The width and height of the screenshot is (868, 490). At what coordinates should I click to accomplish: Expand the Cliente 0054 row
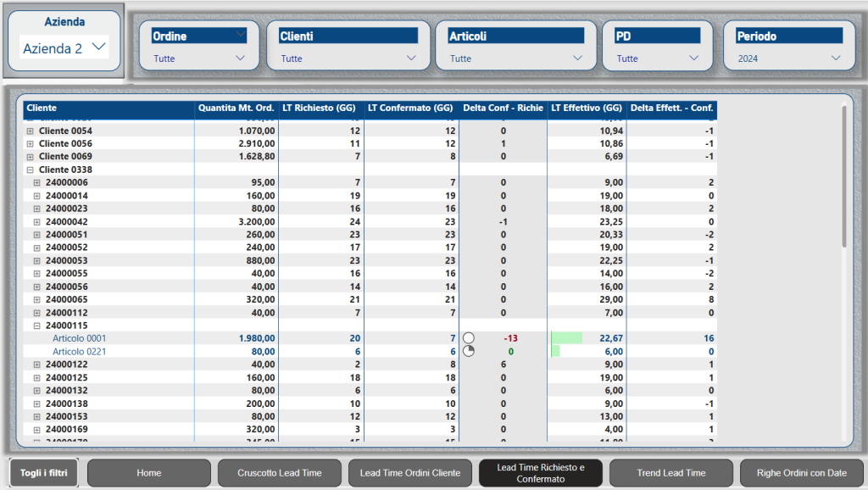(31, 131)
